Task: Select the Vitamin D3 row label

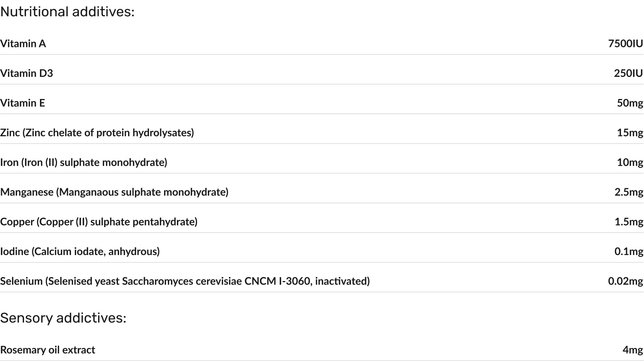Action: [26, 73]
